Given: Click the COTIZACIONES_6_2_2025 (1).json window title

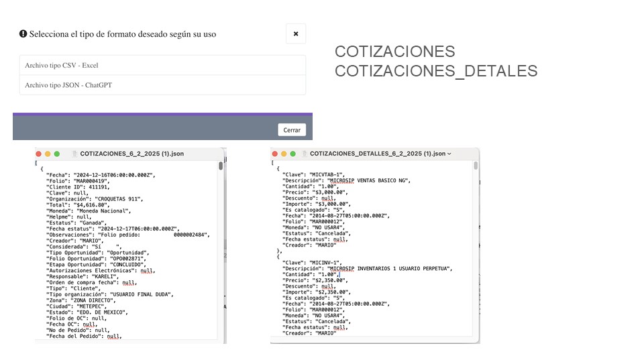Looking at the screenshot, I should click(x=131, y=154).
